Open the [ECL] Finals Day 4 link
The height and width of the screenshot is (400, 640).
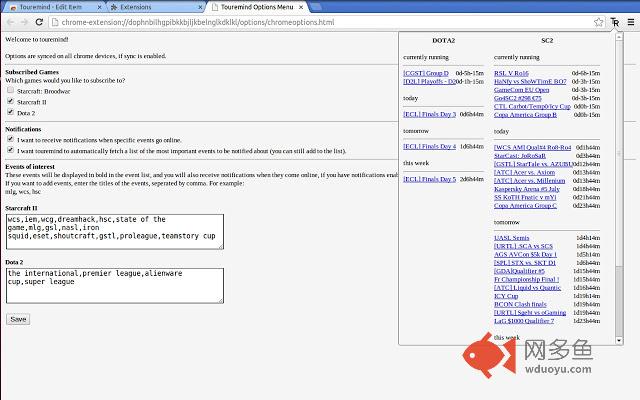tap(429, 146)
